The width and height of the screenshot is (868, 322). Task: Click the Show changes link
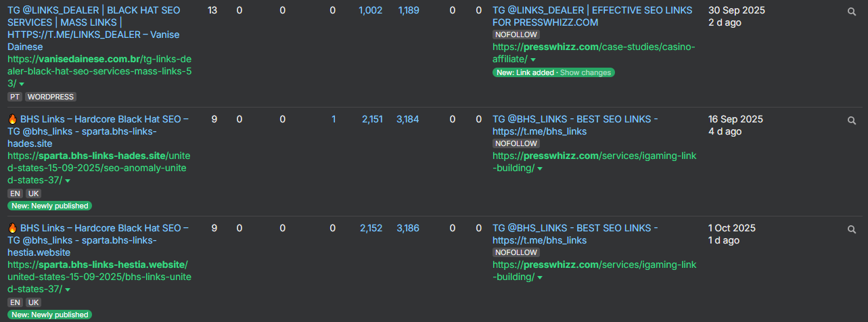pos(585,72)
